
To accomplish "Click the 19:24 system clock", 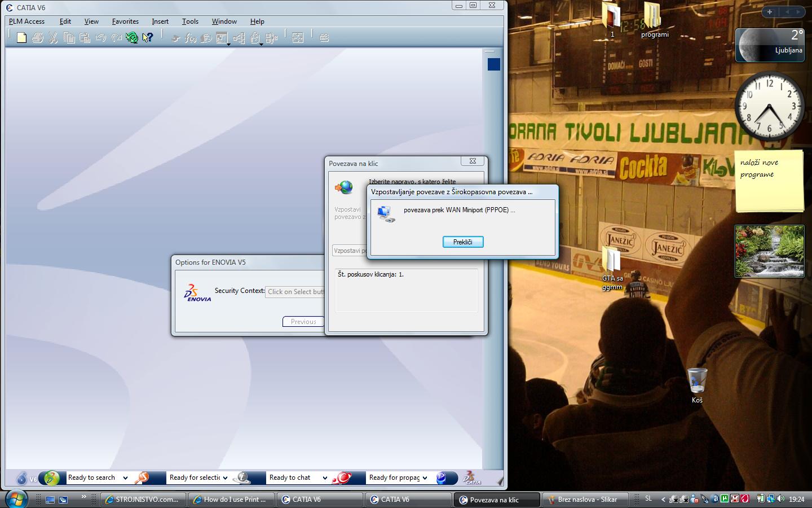I will [796, 499].
